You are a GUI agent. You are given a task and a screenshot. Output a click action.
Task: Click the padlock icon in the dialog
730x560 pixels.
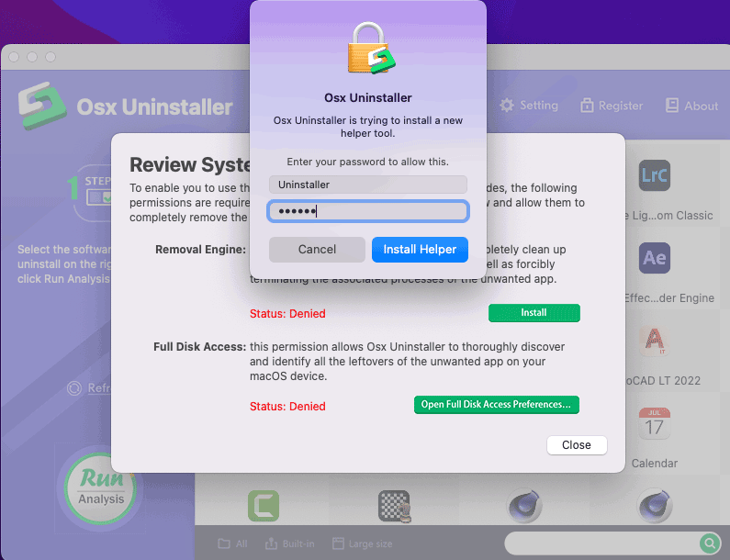coord(371,49)
